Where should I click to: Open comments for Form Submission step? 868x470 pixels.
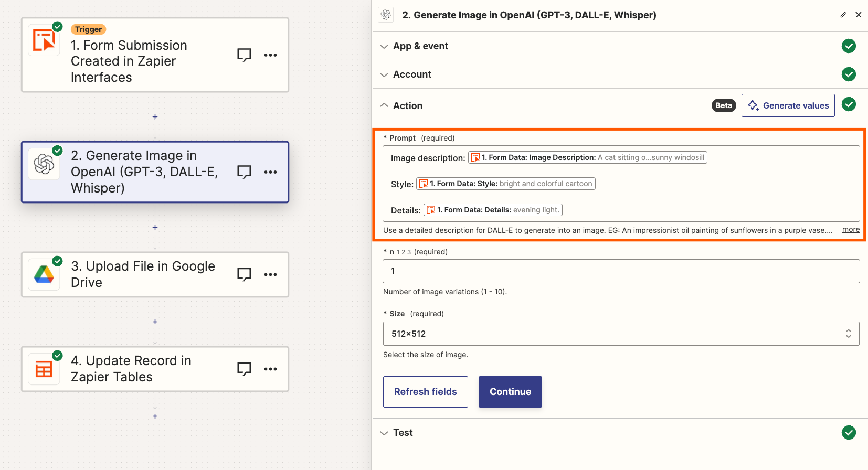point(244,55)
